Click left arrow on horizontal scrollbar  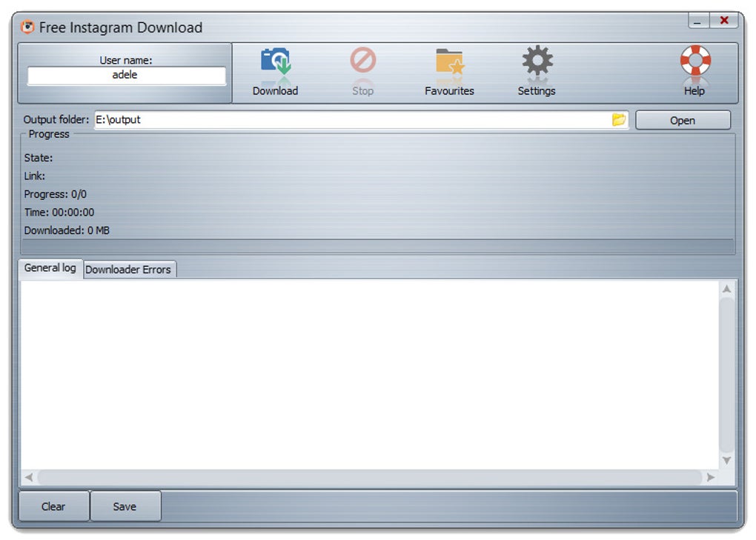point(30,478)
